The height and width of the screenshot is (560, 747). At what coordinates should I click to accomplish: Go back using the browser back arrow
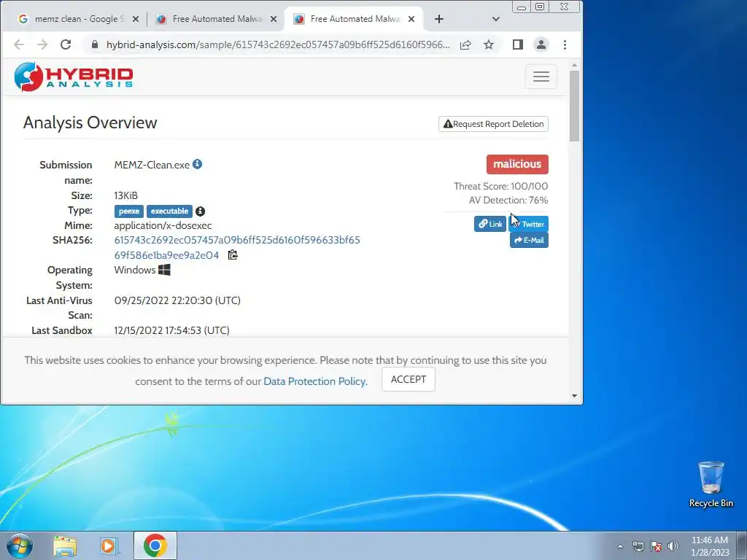coord(19,44)
